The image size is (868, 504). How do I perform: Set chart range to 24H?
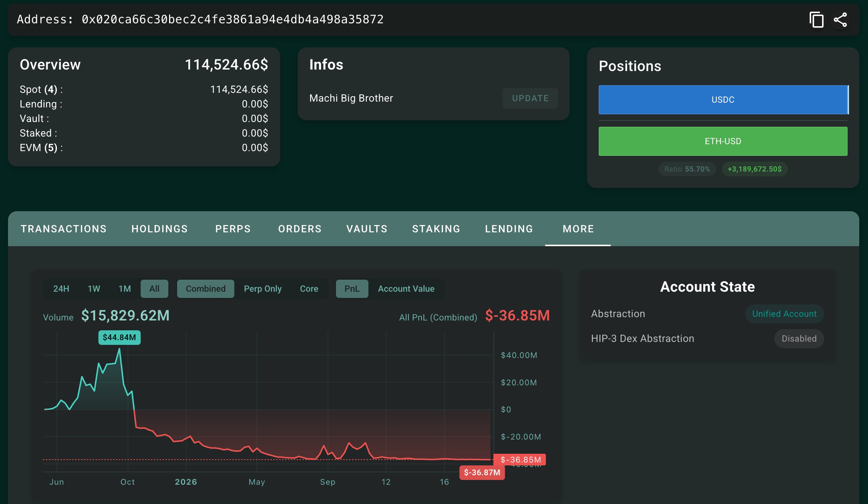[61, 289]
